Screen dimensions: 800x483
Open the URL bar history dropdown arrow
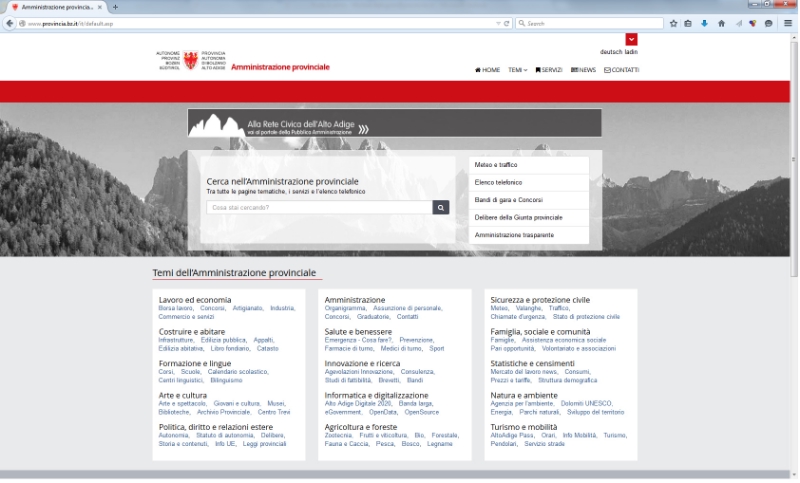[498, 23]
